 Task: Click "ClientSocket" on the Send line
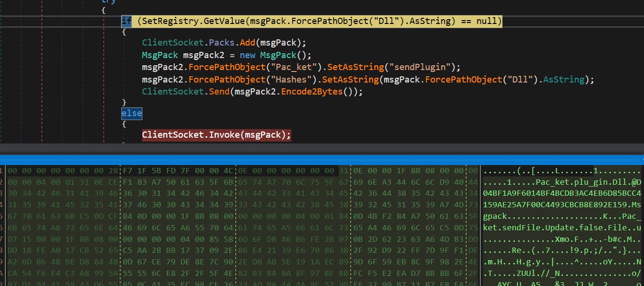173,92
